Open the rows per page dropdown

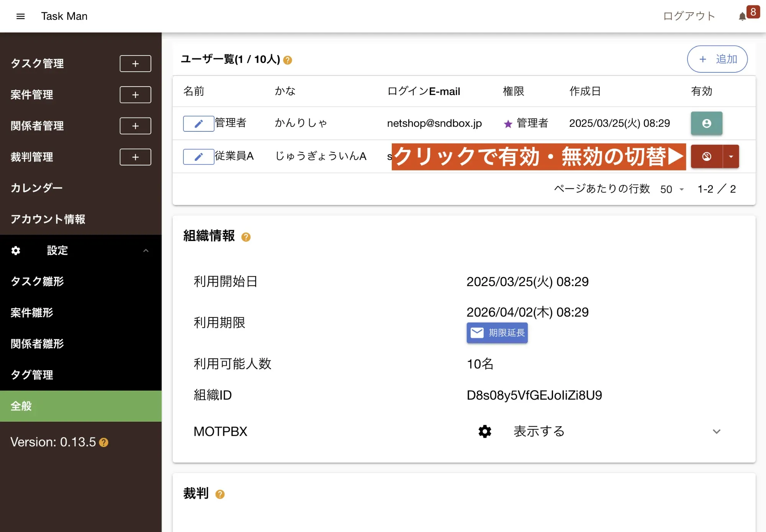coord(672,189)
